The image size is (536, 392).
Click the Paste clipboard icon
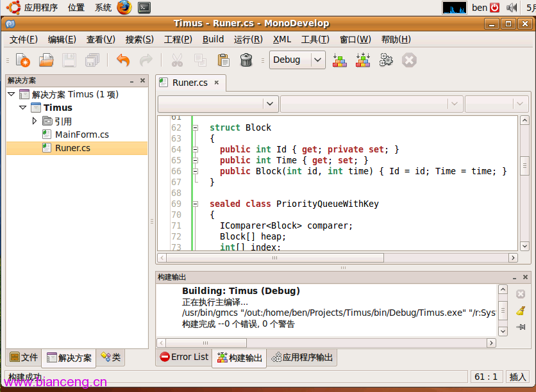(x=223, y=60)
